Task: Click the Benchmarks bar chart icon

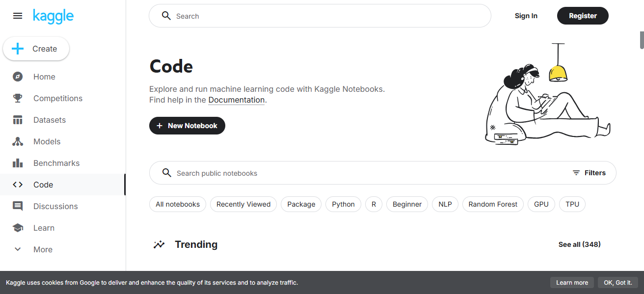Action: tap(18, 163)
